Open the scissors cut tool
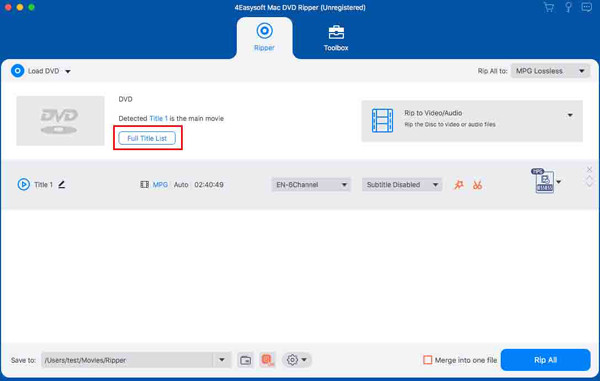 (x=477, y=185)
